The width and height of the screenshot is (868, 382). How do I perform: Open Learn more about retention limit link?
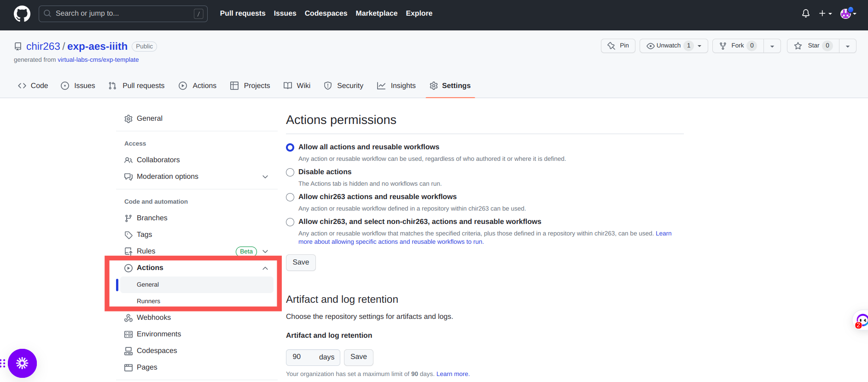point(453,374)
